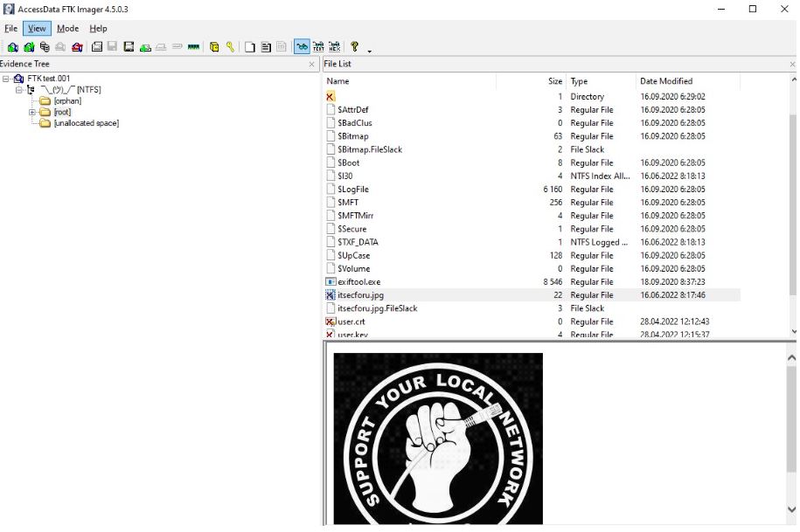Image resolution: width=800 pixels, height=532 pixels.
Task: Select the $BadClus file row
Action: coord(532,123)
